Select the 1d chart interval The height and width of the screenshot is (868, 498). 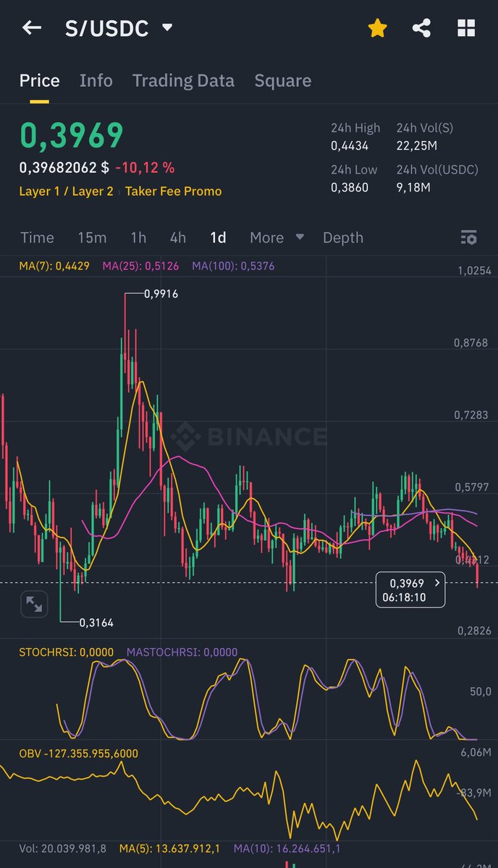point(218,237)
